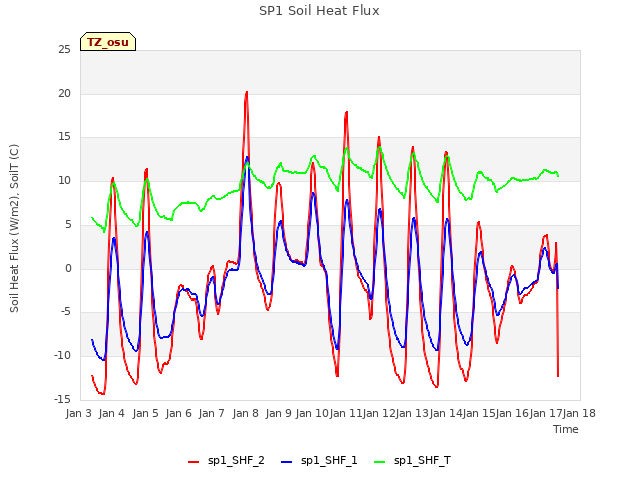
Task: Click the 5 y-axis tick label
Action: 68,224
